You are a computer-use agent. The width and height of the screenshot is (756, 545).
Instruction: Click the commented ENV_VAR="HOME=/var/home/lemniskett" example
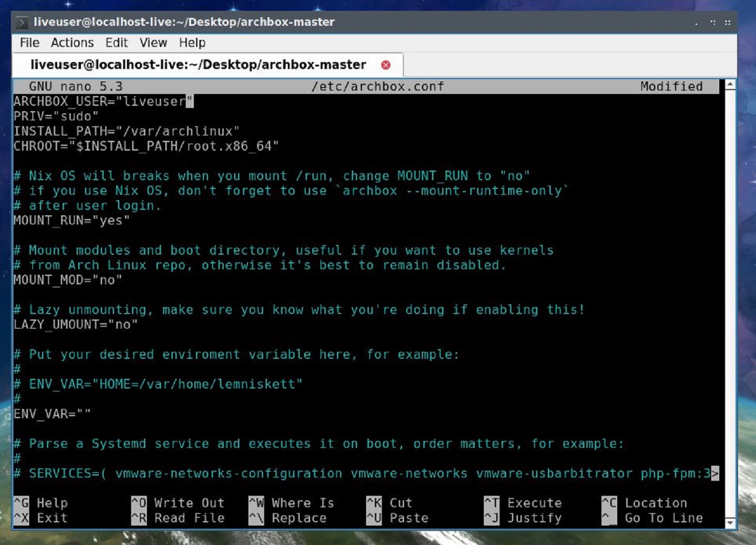158,384
